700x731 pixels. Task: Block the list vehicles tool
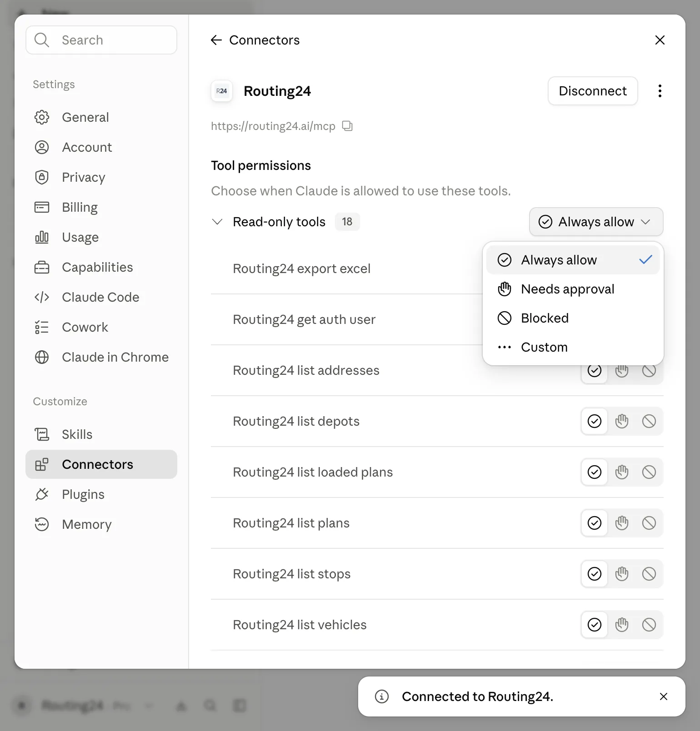(649, 625)
